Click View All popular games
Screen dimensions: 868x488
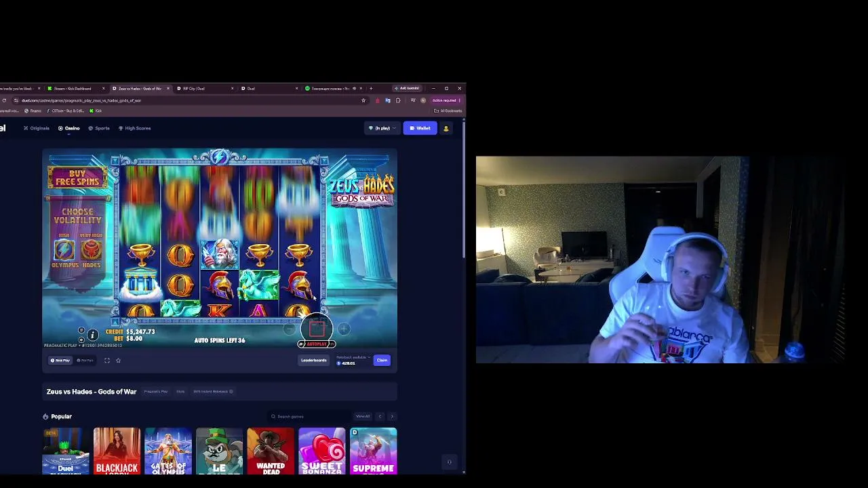click(363, 416)
